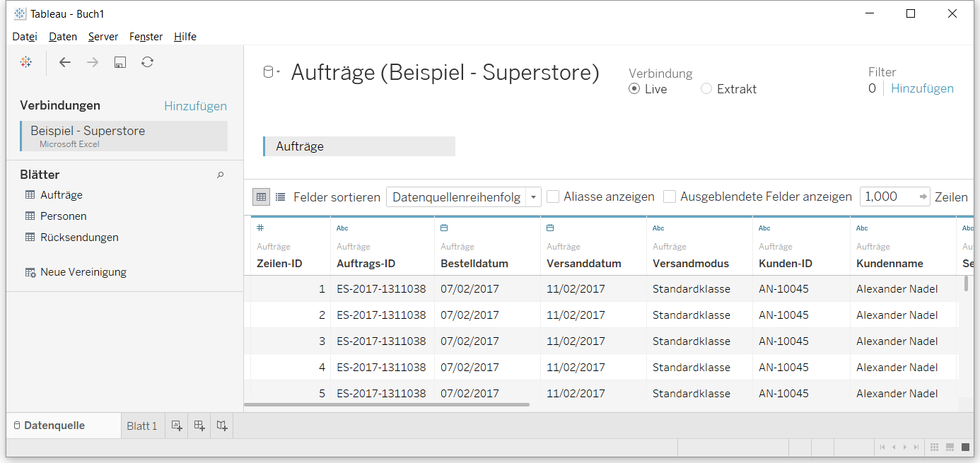Click the vertical scrollbar of the data grid
Screen dimensions: 980x463
coord(966,283)
